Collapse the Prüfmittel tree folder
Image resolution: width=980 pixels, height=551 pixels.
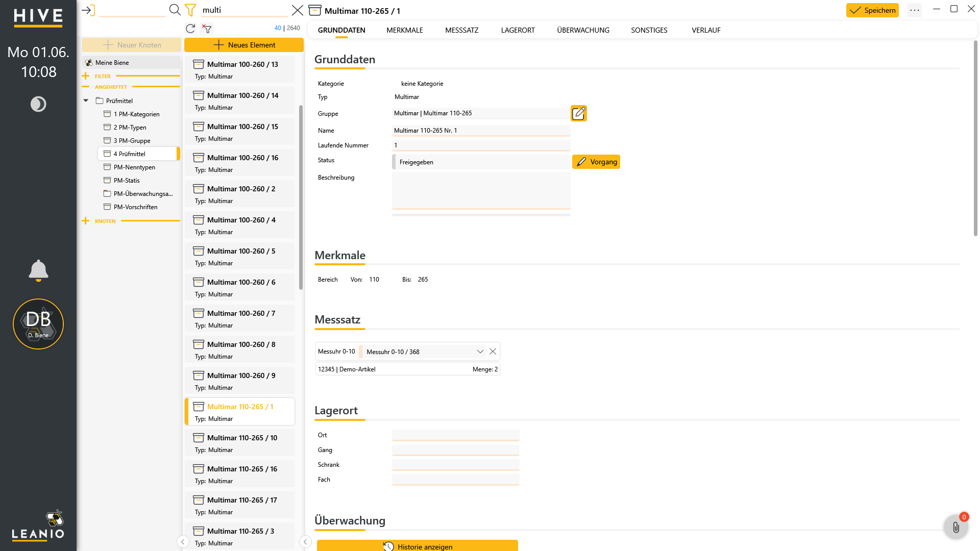click(86, 101)
